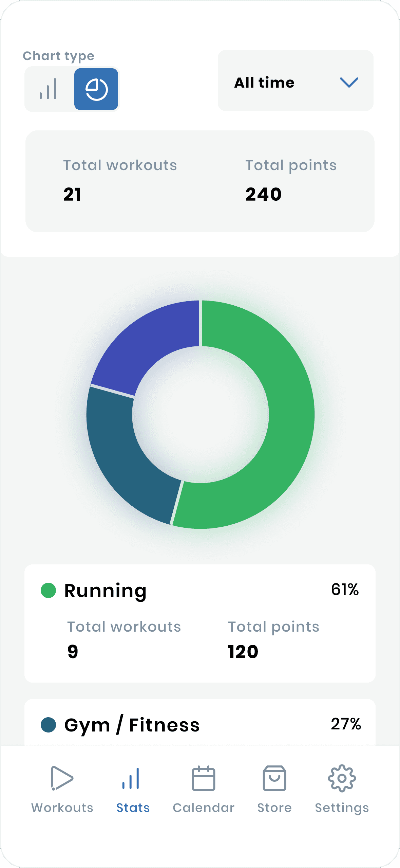The height and width of the screenshot is (868, 400).
Task: Open the Gym / Fitness category card
Action: [x=200, y=722]
